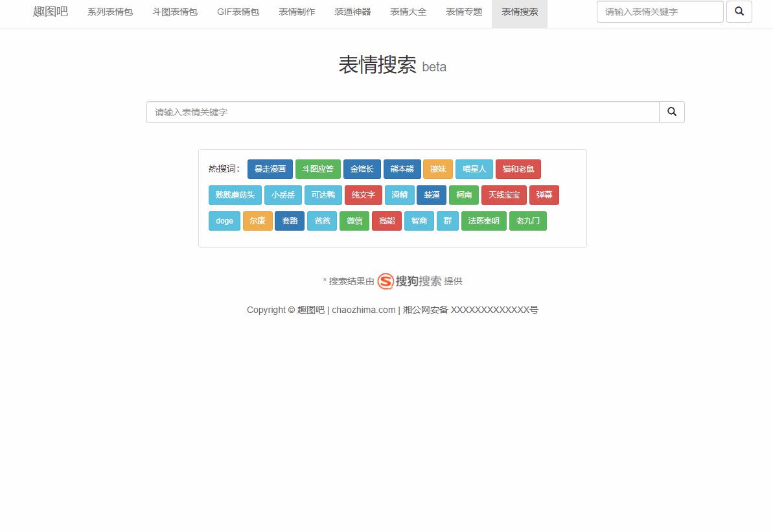Click the magnifier icon beside the main search box
This screenshot has height=532, width=773.
(671, 111)
